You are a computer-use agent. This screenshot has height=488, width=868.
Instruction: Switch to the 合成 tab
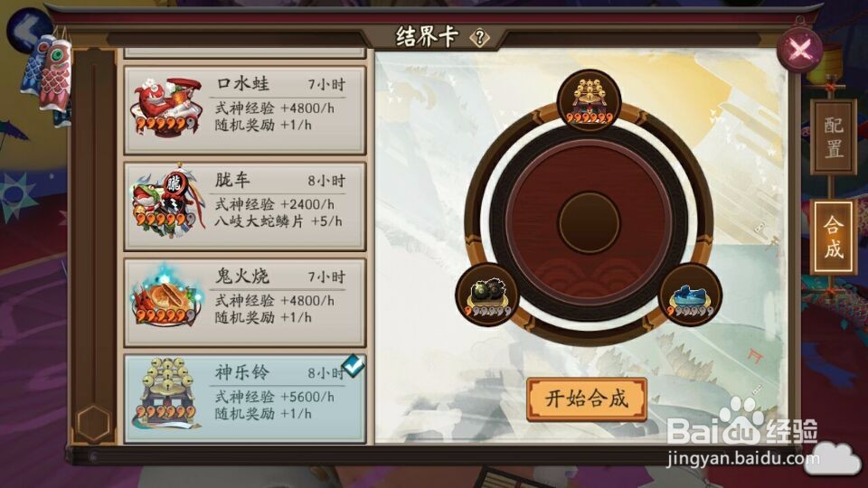pos(833,237)
